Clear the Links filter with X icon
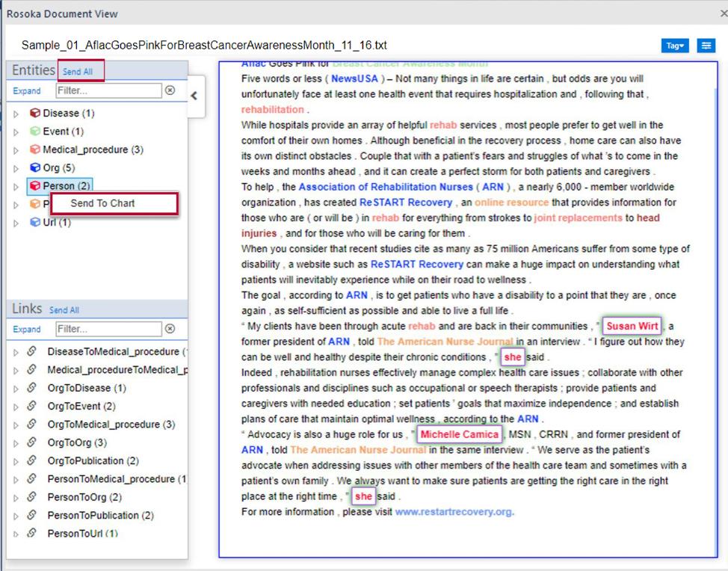Viewport: 728px width, 571px height. [x=170, y=329]
